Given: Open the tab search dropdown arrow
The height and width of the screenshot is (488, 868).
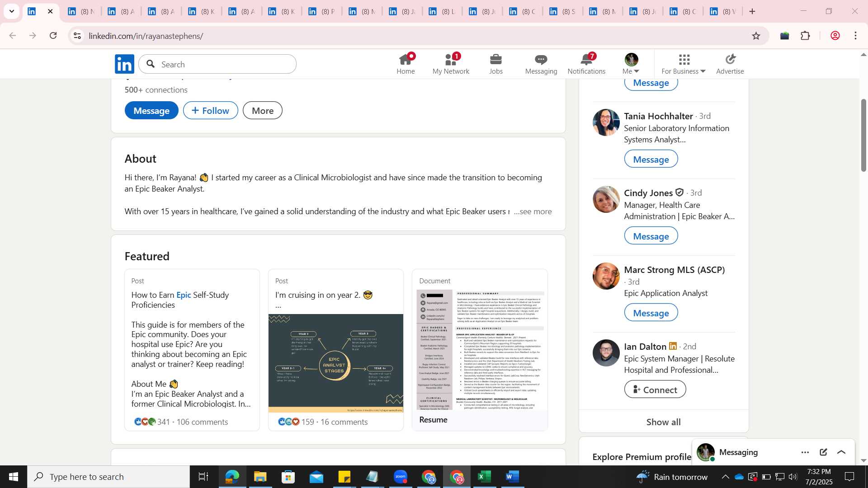Looking at the screenshot, I should tap(12, 11).
